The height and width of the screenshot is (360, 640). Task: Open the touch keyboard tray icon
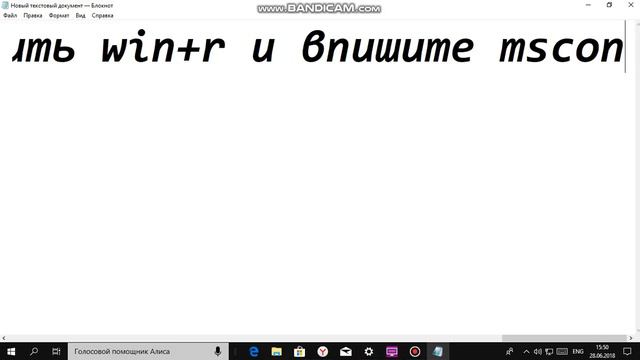(x=562, y=351)
